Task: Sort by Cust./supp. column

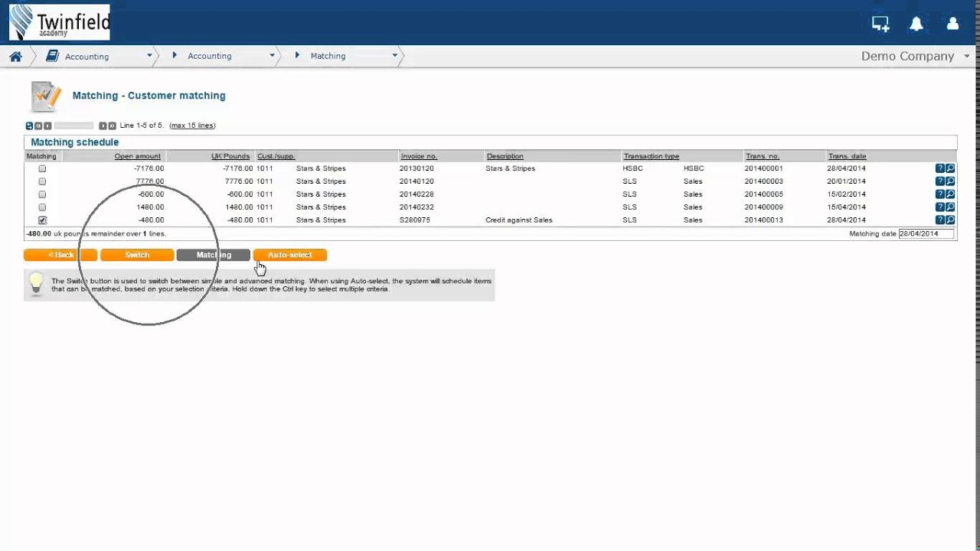Action: [276, 156]
